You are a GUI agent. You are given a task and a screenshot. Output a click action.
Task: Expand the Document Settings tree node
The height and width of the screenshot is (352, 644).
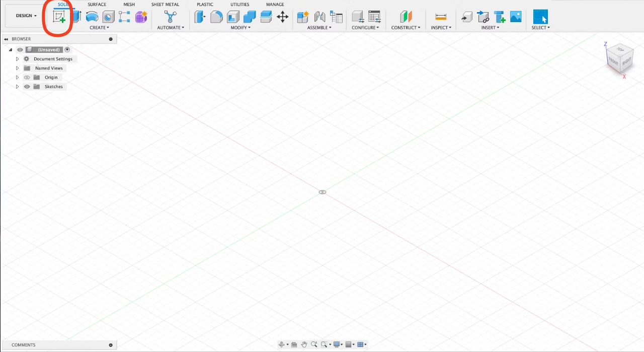(17, 59)
